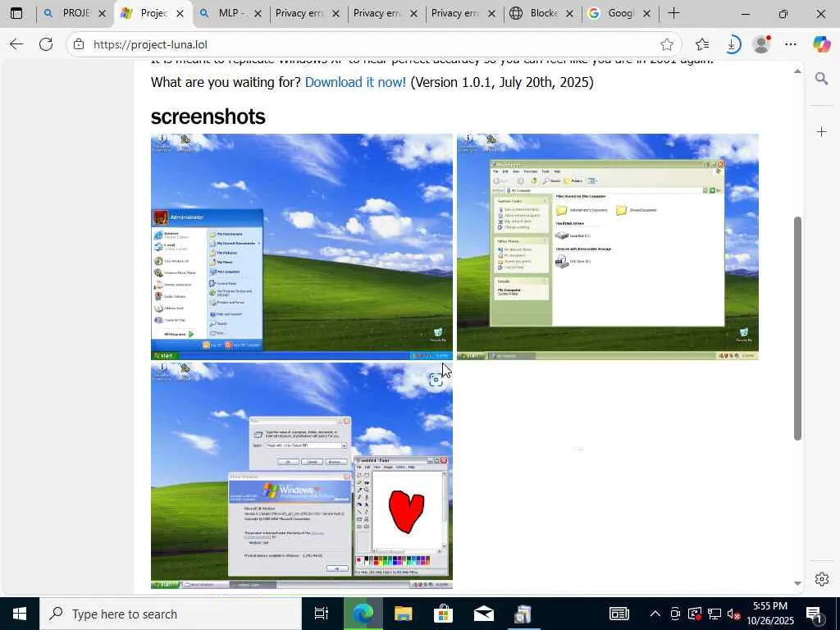The height and width of the screenshot is (630, 840).
Task: Open File Explorer from the taskbar
Action: point(403,614)
